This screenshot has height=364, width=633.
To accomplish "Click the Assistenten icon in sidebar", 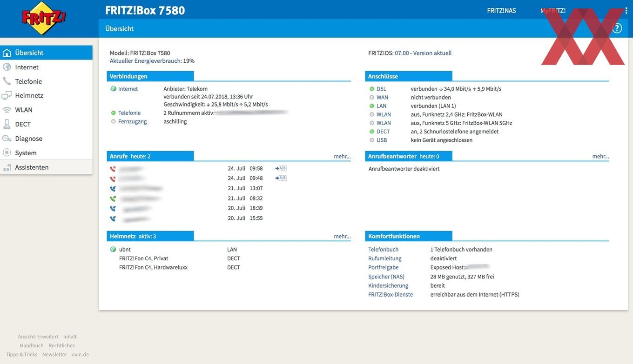I will (x=7, y=167).
